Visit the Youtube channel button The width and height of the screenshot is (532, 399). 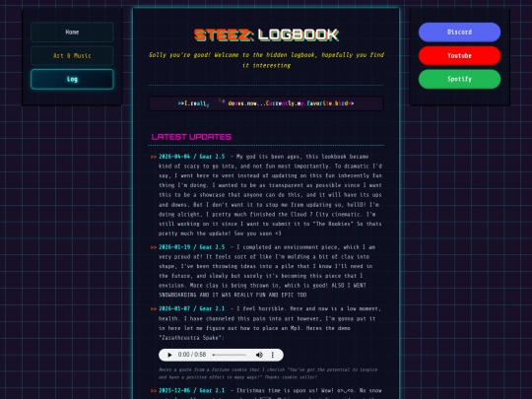[459, 55]
